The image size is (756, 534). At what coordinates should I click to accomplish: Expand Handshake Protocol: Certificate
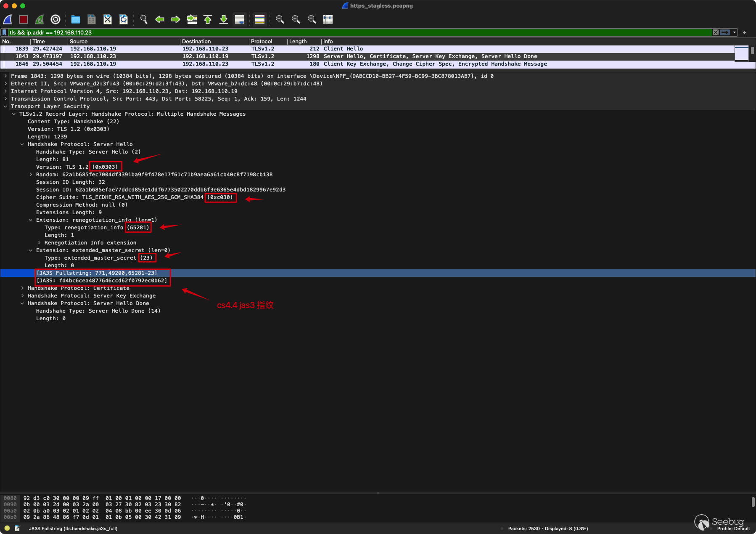coord(22,288)
